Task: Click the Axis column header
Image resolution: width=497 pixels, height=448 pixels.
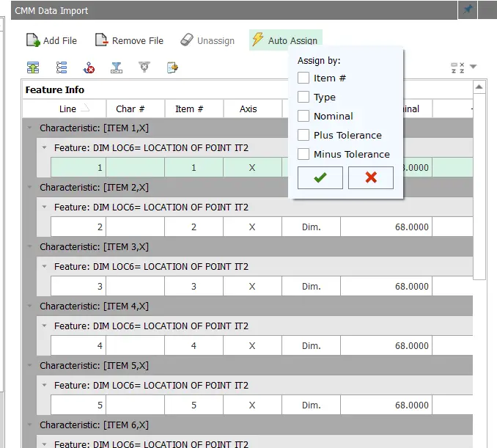Action: coord(248,109)
